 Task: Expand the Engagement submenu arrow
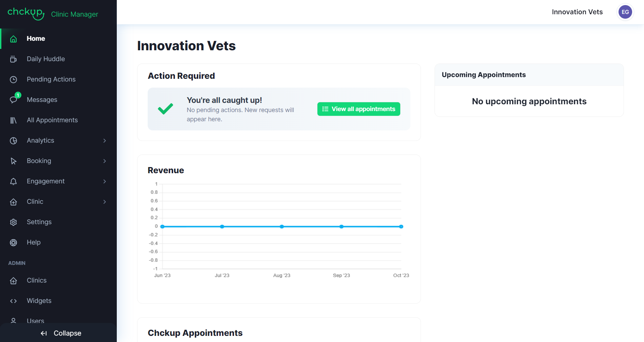(x=105, y=181)
